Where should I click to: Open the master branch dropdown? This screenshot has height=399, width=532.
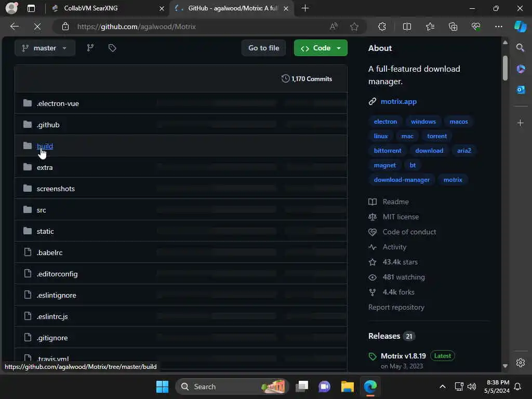tap(45, 48)
